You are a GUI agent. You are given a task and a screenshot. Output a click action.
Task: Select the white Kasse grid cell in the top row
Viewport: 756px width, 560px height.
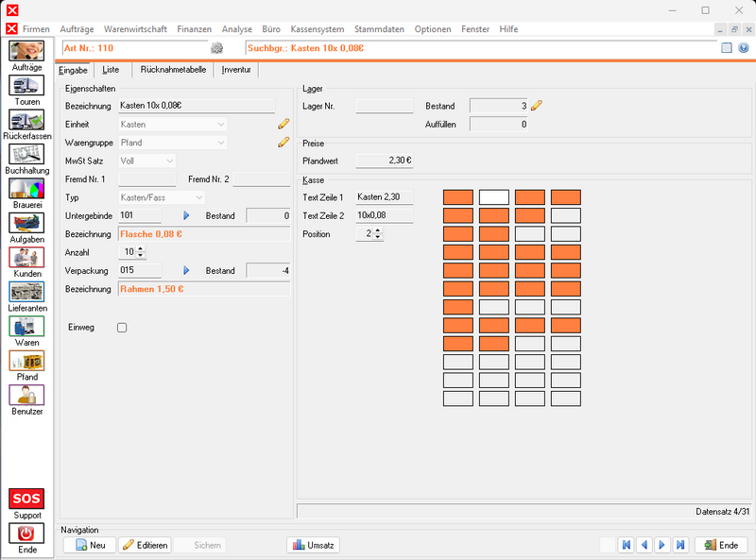[494, 197]
